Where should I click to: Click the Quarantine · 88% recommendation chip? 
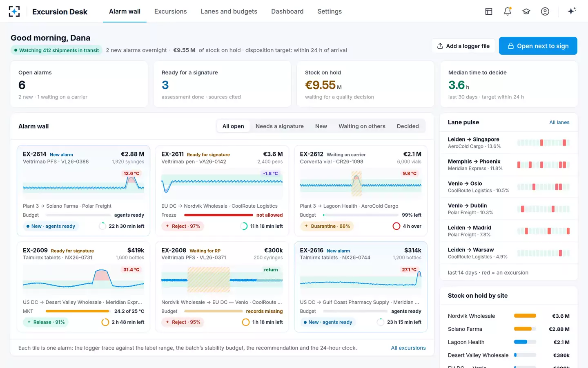tap(327, 226)
